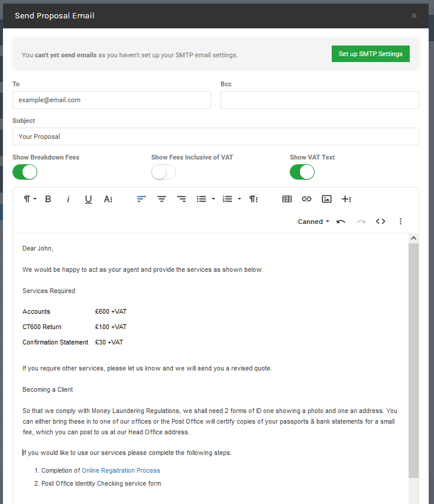Click the 'If you require other services' sentence
Viewport: 434px width, 504px height.
(x=147, y=368)
